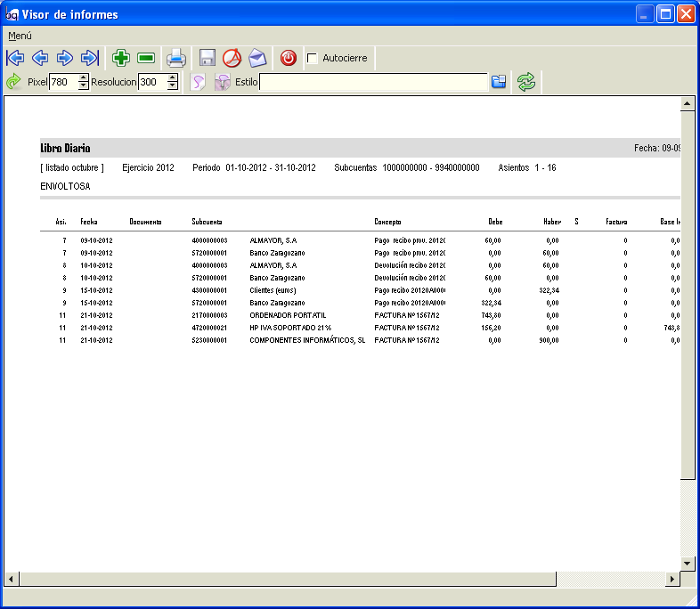Image resolution: width=700 pixels, height=609 pixels.
Task: Zoom in with green plus icon
Action: pos(121,58)
